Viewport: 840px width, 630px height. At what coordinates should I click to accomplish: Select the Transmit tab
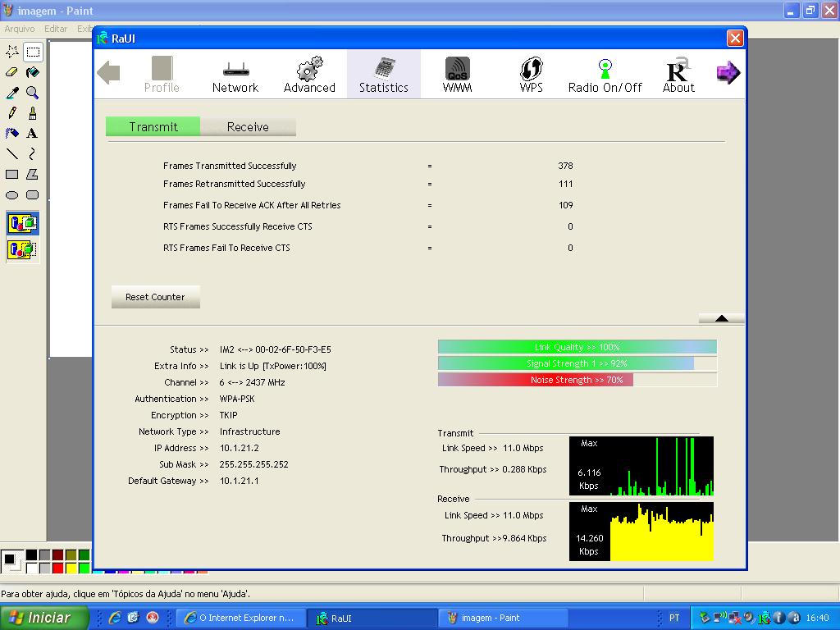tap(153, 126)
